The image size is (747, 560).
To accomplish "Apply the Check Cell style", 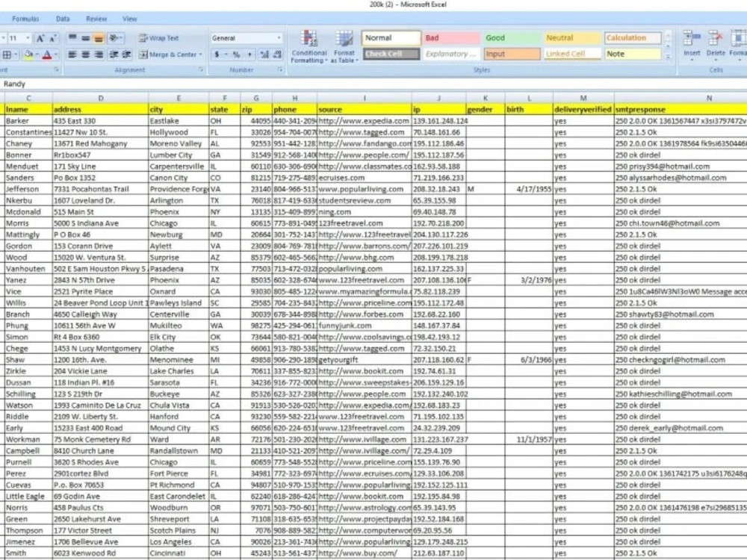I will (x=391, y=55).
